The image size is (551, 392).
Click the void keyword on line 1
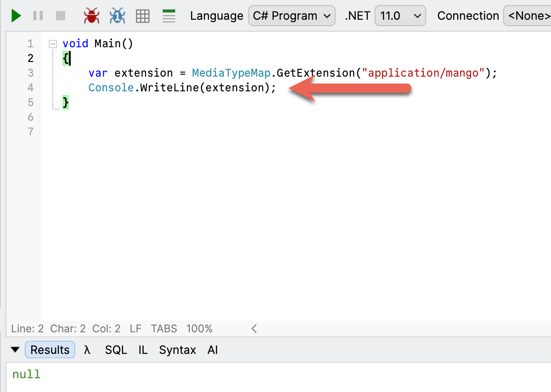75,44
